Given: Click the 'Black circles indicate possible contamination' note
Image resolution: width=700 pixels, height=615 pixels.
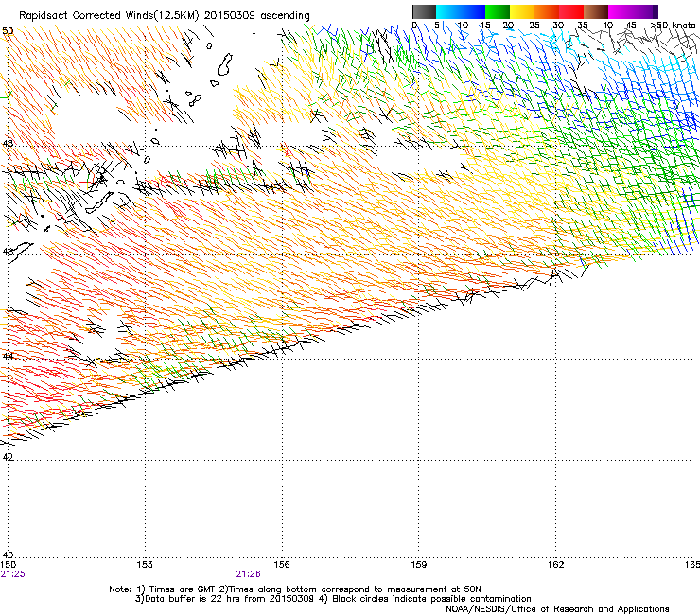Looking at the screenshot, I should (431, 599).
